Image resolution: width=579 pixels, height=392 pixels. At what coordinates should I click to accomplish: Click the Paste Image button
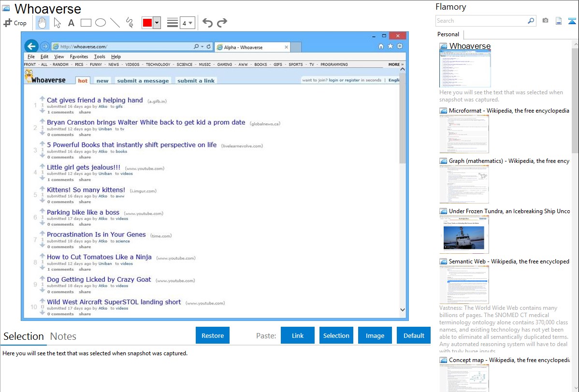(375, 335)
